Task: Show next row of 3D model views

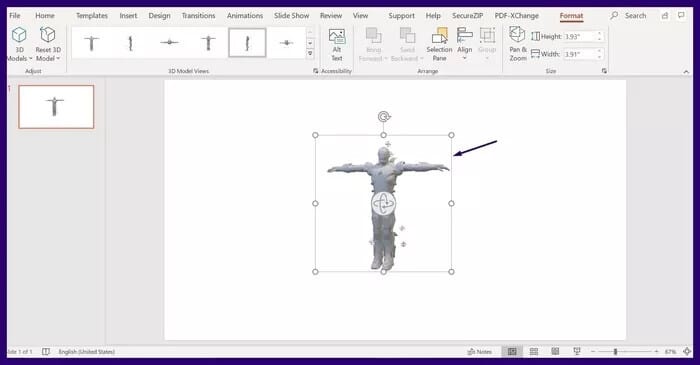Action: click(310, 43)
